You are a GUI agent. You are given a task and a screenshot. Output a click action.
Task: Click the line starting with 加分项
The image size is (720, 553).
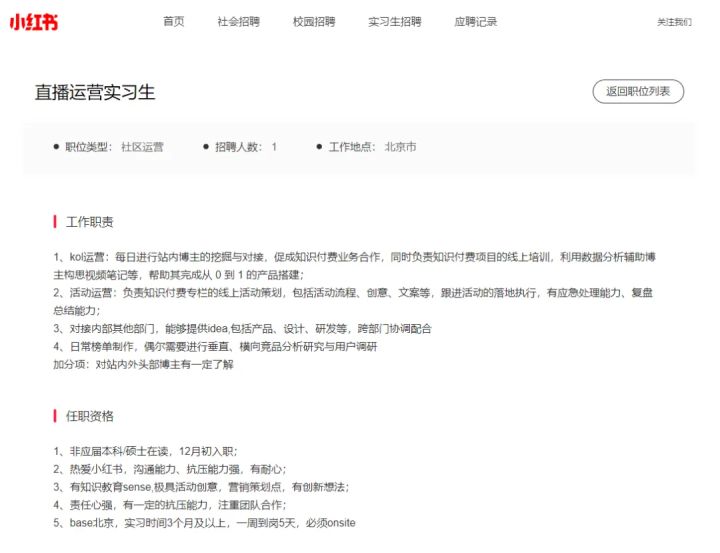(x=143, y=365)
